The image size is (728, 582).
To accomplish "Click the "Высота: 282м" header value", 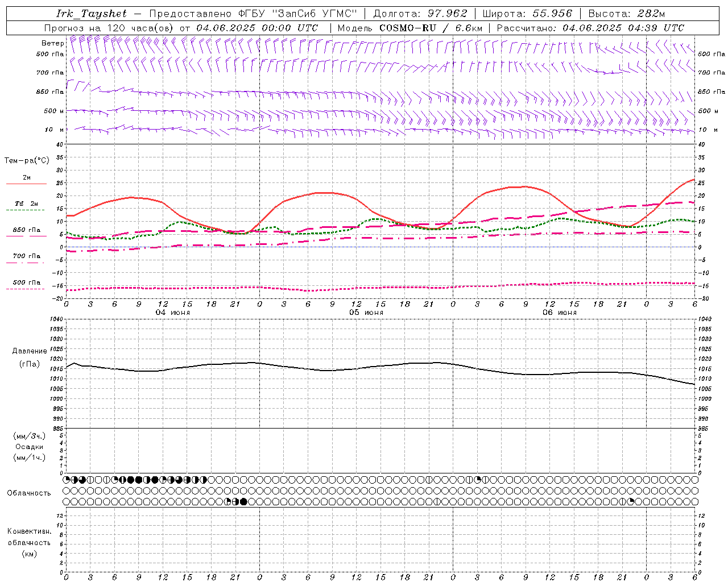I will click(627, 14).
